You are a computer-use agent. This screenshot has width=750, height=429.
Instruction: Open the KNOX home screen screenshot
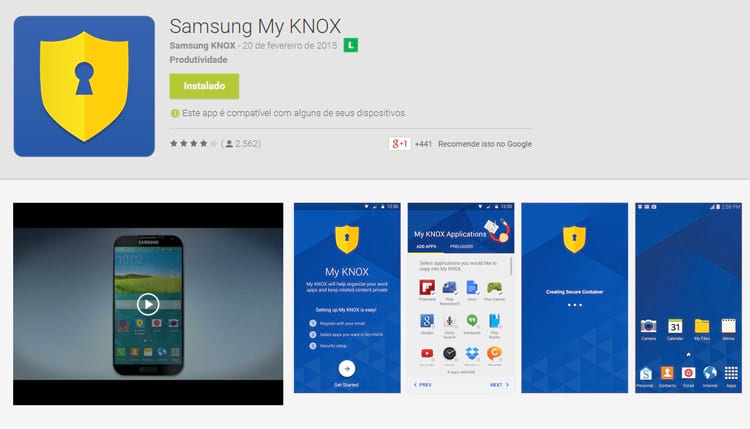point(688,298)
